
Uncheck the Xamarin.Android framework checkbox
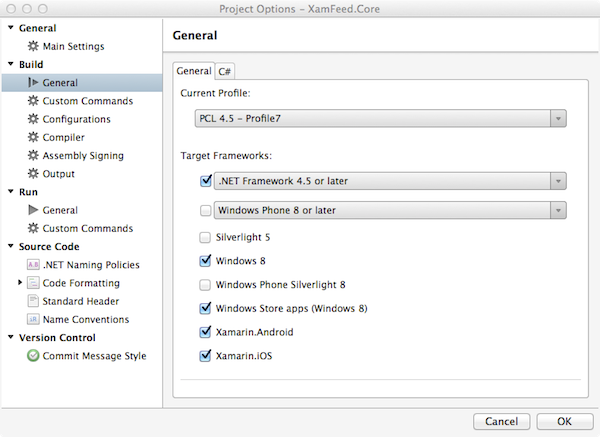pos(205,332)
